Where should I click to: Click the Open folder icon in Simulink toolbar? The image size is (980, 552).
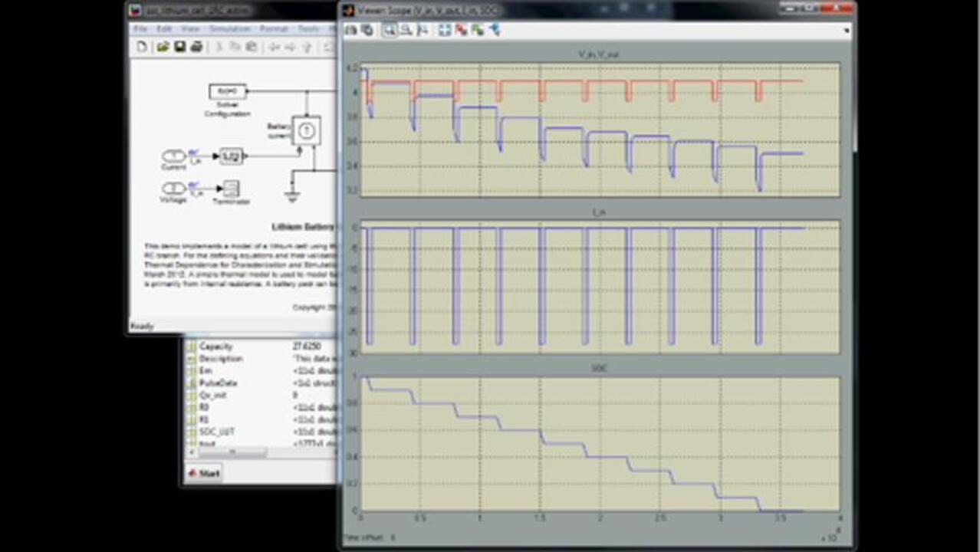pos(163,47)
